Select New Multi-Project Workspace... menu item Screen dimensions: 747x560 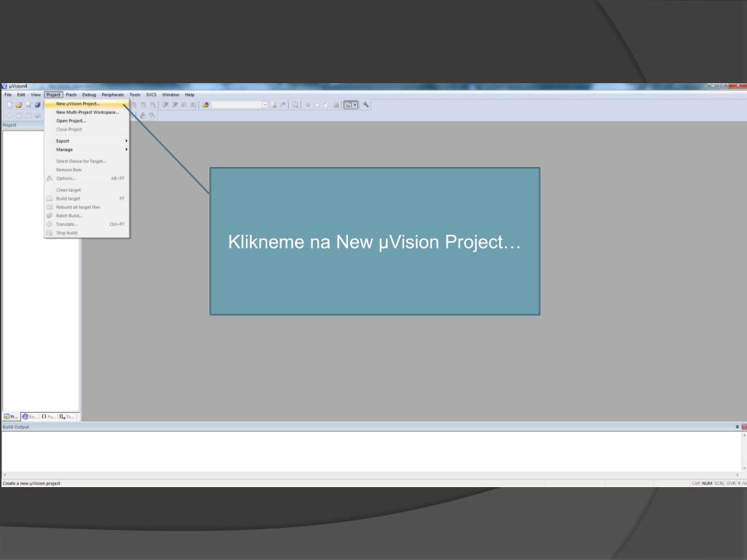click(x=87, y=112)
